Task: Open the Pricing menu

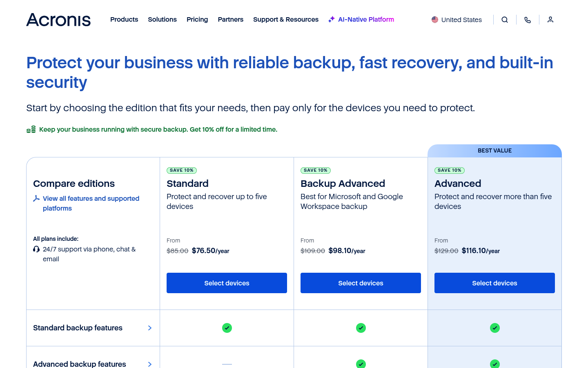Action: click(x=197, y=19)
